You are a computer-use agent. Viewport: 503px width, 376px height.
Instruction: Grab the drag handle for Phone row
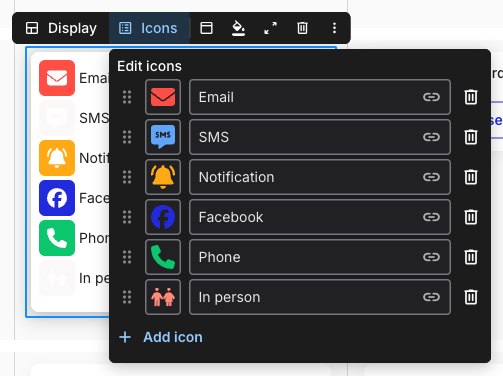point(127,257)
